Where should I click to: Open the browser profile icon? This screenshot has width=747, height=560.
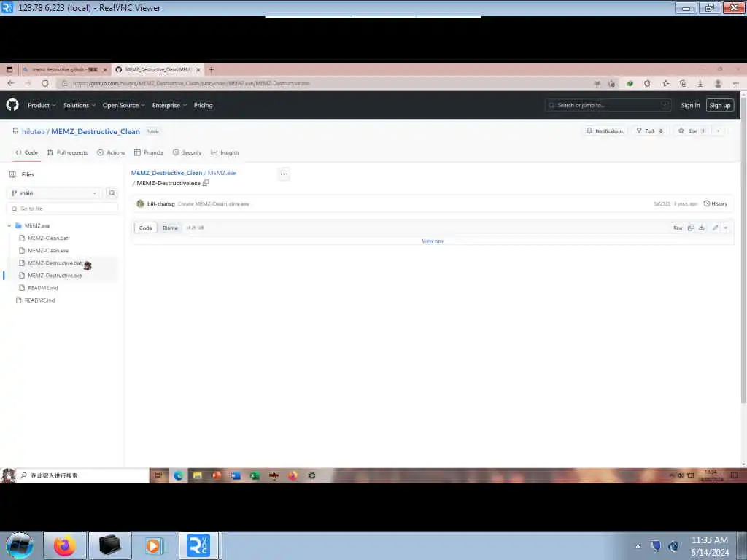click(718, 83)
